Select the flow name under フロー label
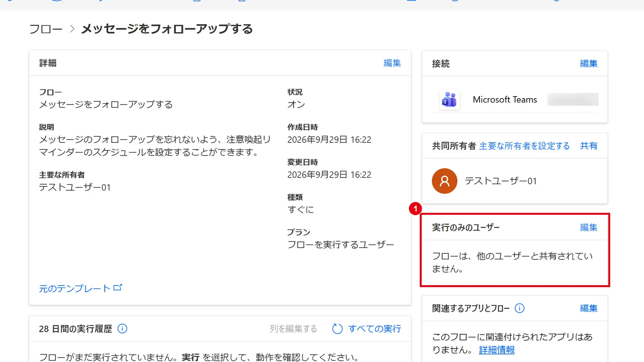Viewport: 644px width, 362px height. coord(106,105)
